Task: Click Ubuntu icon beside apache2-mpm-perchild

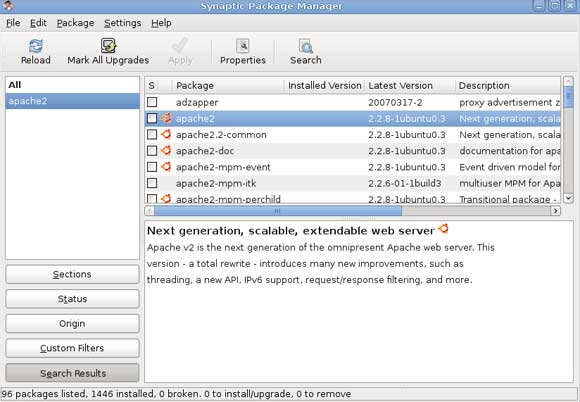Action: [166, 199]
